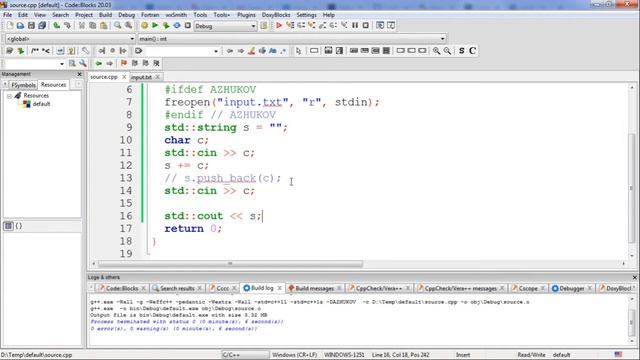640x360 pixels.
Task: Open the File menu
Action: point(7,15)
